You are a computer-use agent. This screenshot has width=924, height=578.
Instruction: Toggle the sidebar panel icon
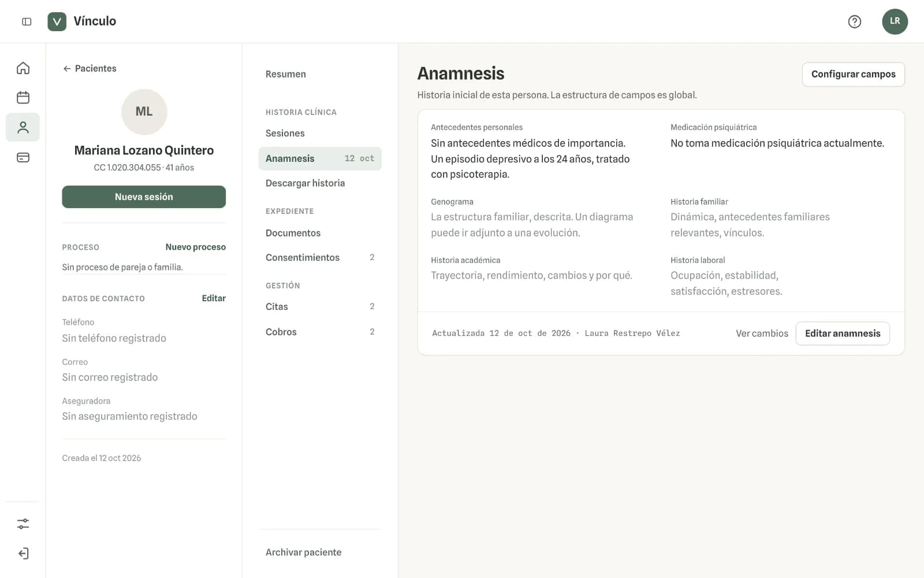coord(27,21)
